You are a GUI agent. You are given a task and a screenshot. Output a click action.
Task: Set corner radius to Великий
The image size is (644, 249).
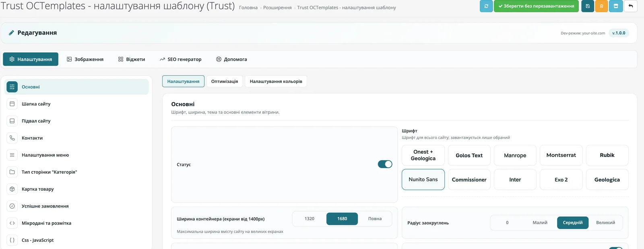pos(606,223)
